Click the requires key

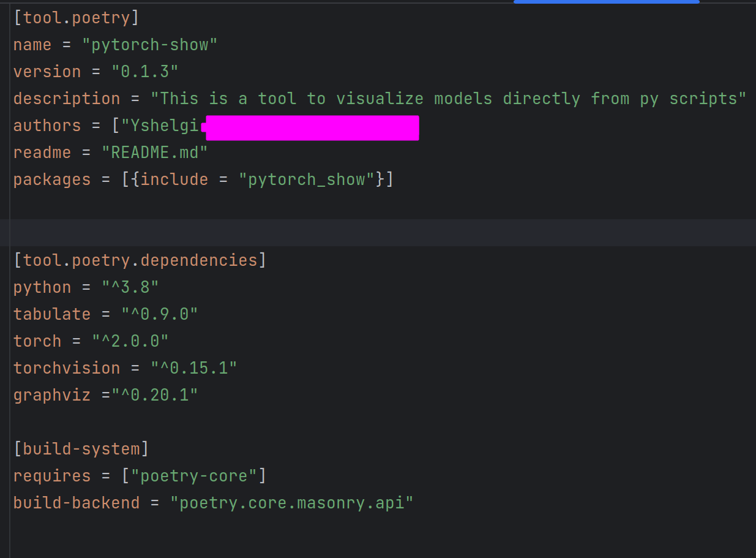[52, 476]
